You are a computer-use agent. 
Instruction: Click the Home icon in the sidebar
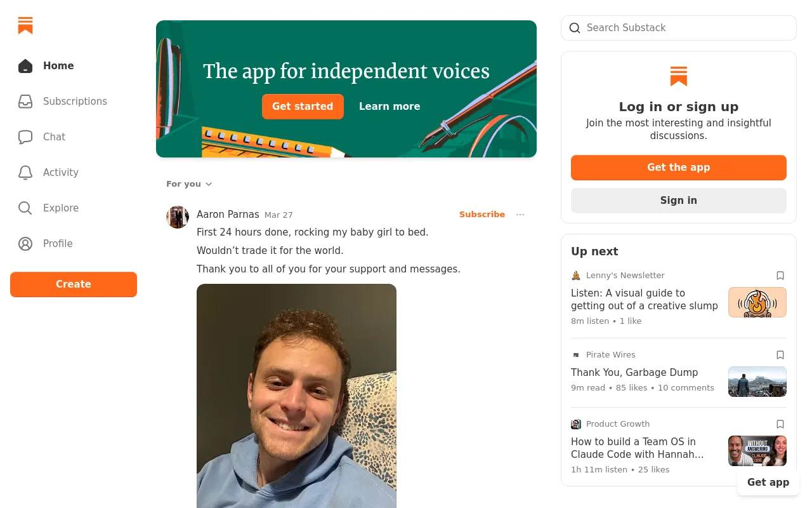click(25, 66)
